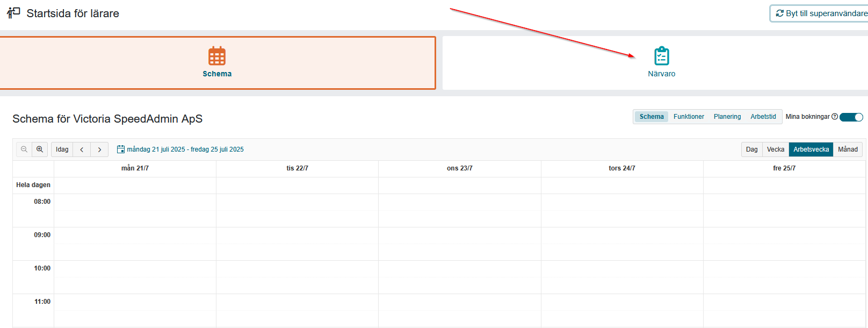The image size is (868, 328).
Task: Switch to Månad calendar view
Action: [848, 149]
